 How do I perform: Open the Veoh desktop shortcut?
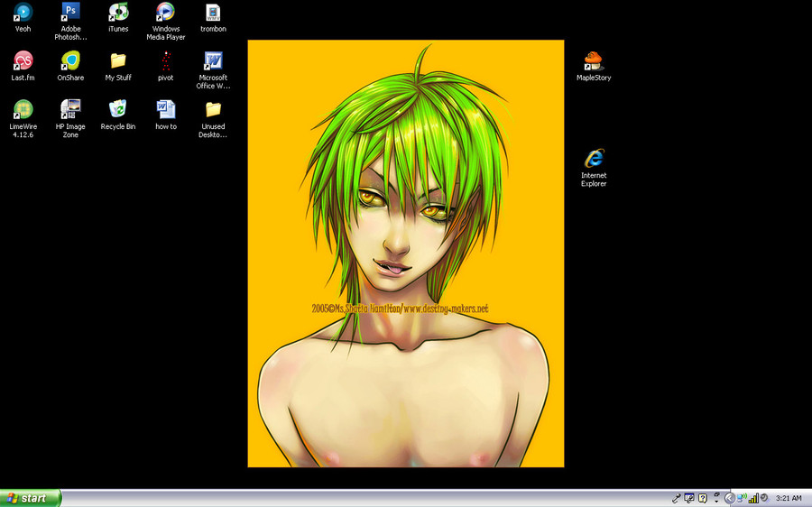coord(23,16)
